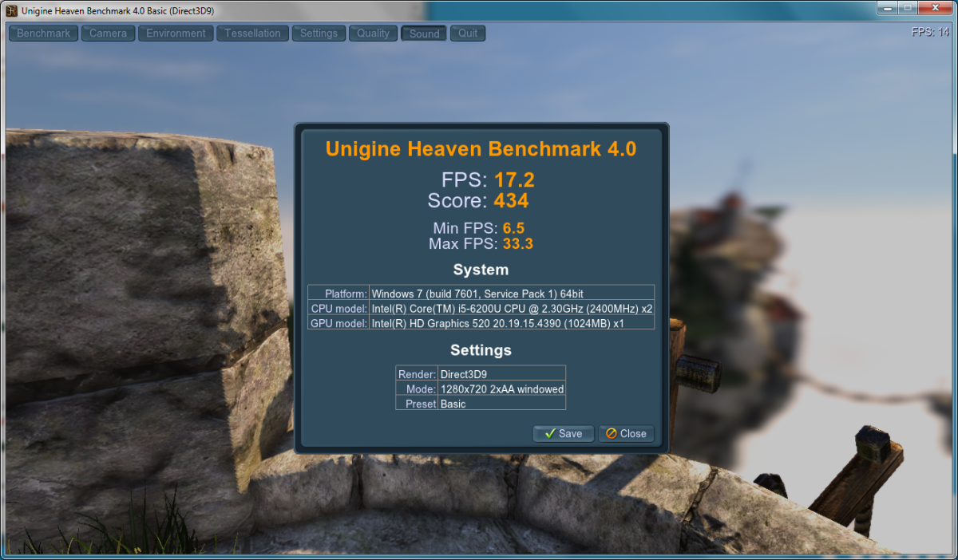
Task: Toggle Tessellation mode in top bar
Action: point(252,34)
